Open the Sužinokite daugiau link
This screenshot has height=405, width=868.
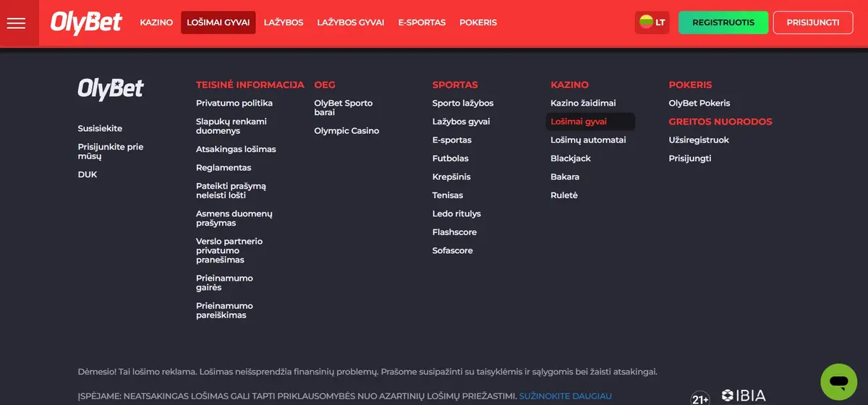point(566,396)
